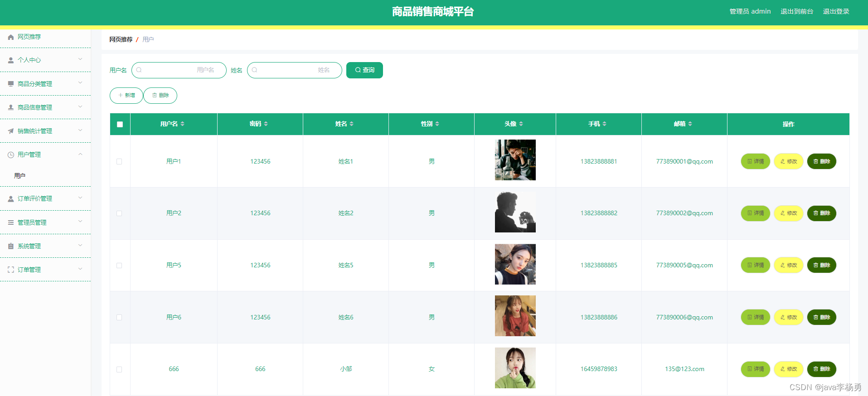The image size is (868, 396).
Task: Click 修改 for user 666
Action: (x=789, y=369)
